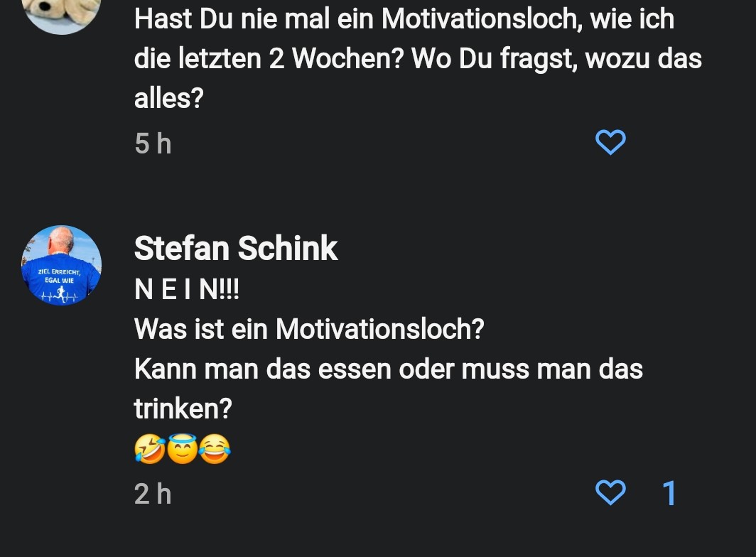756x557 pixels.
Task: Click the word 'trinken?' in Stefan's reply
Action: pos(183,409)
